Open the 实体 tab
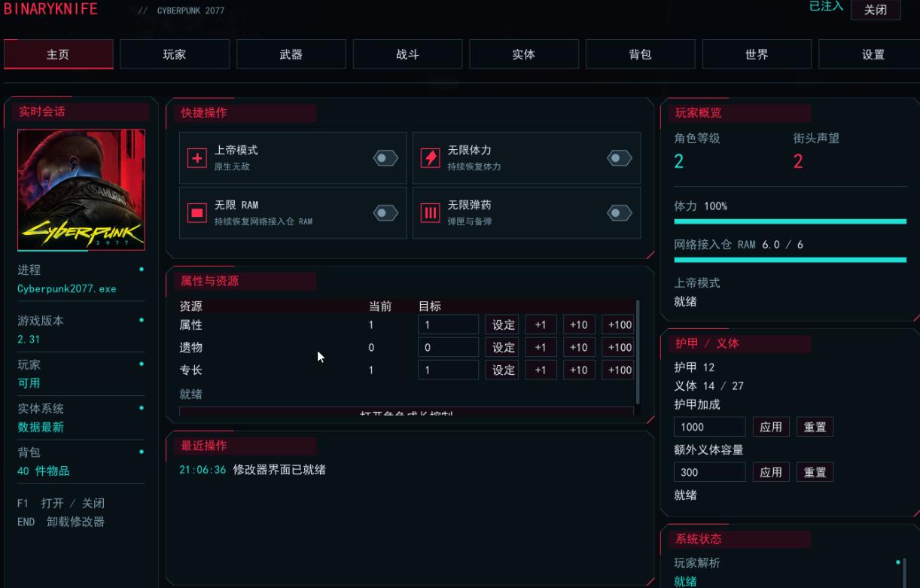The image size is (920, 588). click(524, 54)
